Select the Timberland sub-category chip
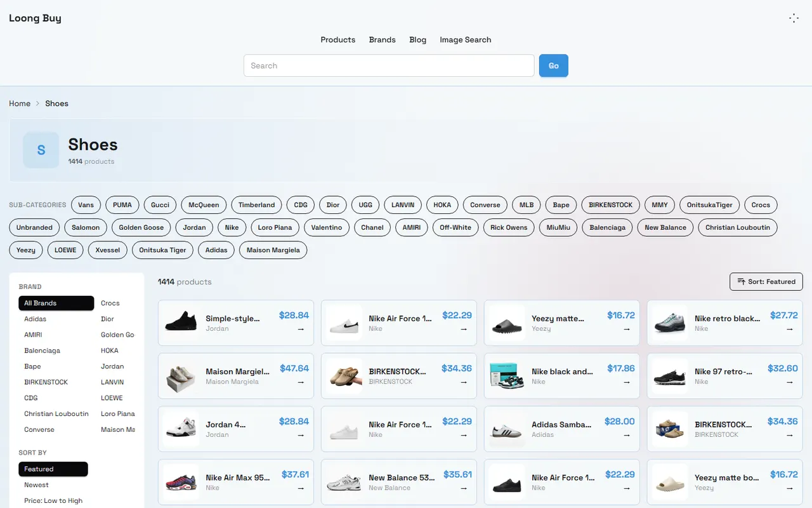 click(x=257, y=205)
